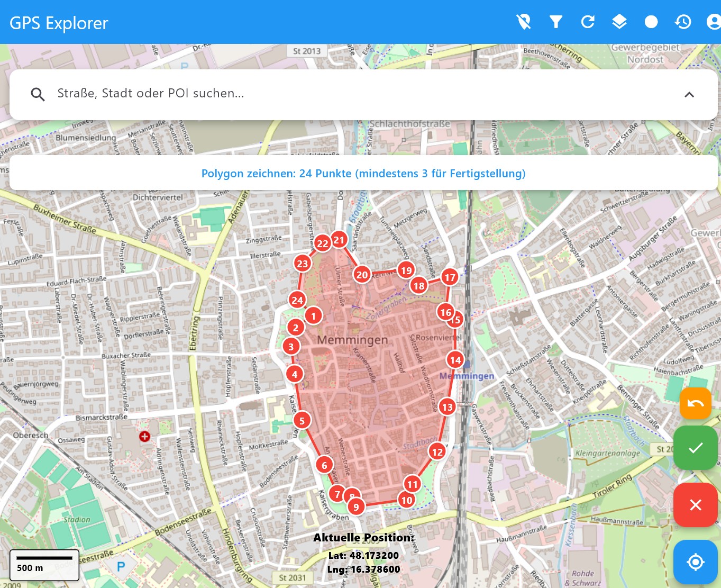Cancel polygon drawing with red X button
This screenshot has height=588, width=721.
click(x=695, y=505)
